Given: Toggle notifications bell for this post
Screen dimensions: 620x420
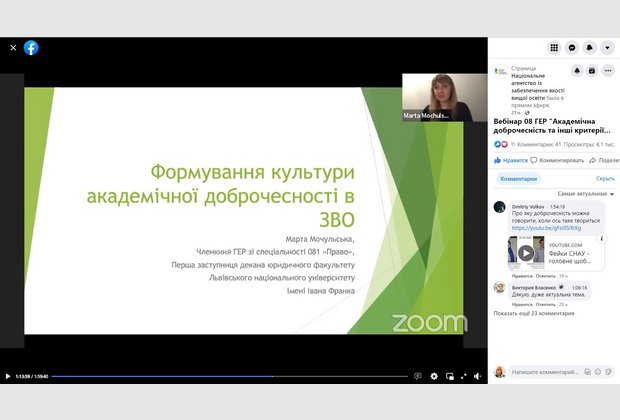Looking at the screenshot, I should tap(577, 71).
